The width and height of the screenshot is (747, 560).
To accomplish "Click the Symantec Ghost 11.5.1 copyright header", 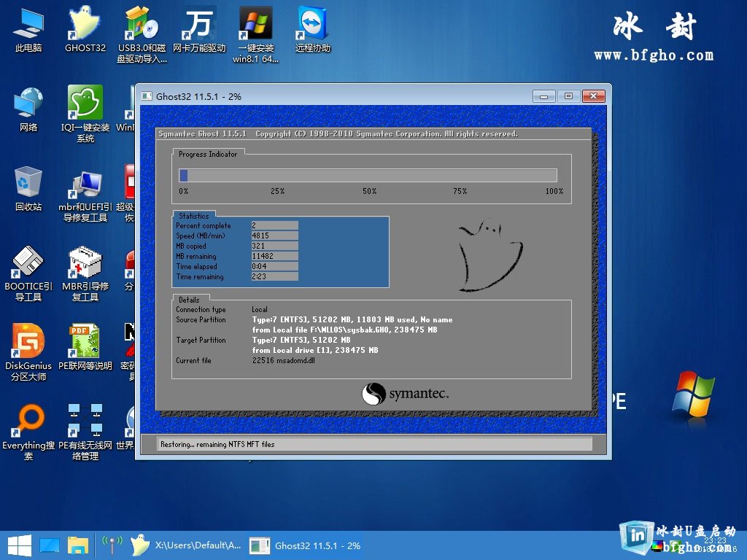I will [x=338, y=134].
